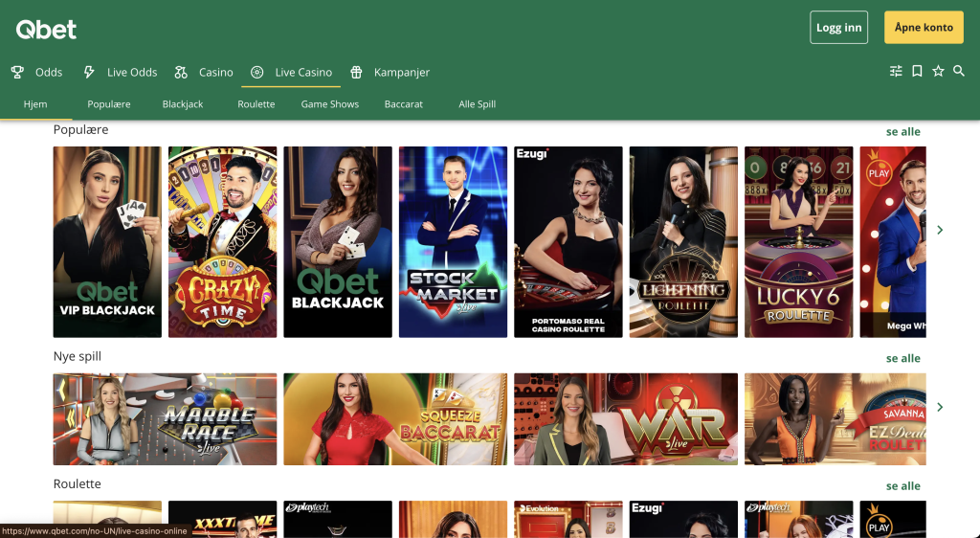Open the Mega Wheel game tile
980x538 pixels.
(893, 242)
